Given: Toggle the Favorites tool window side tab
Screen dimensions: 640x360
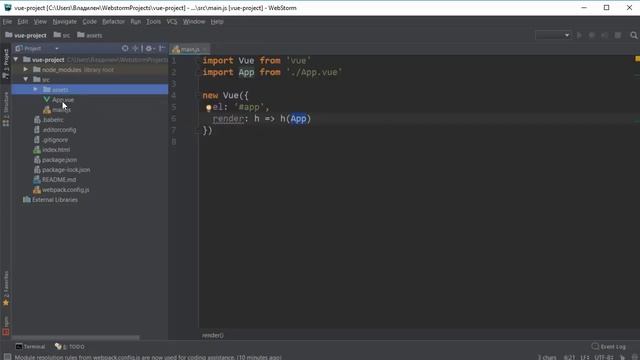Looking at the screenshot, I should coord(6,288).
